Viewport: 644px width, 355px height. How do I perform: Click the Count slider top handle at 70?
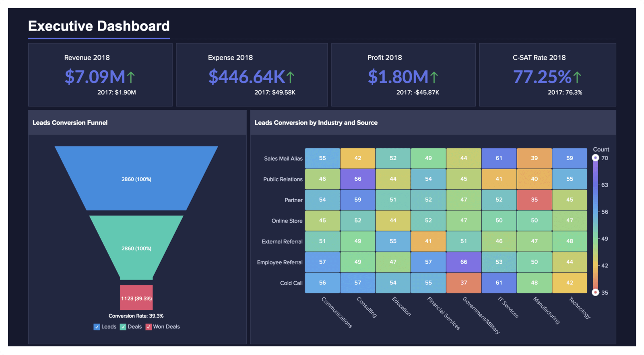tap(595, 158)
